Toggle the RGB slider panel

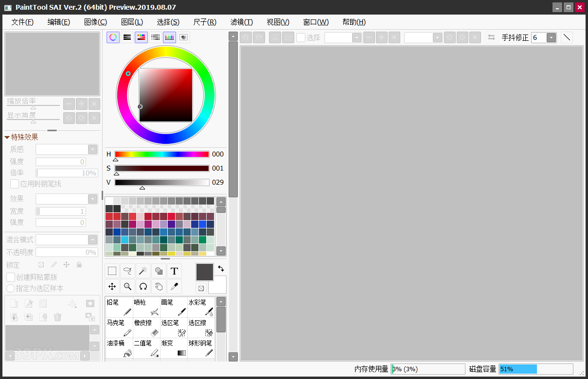tap(127, 37)
